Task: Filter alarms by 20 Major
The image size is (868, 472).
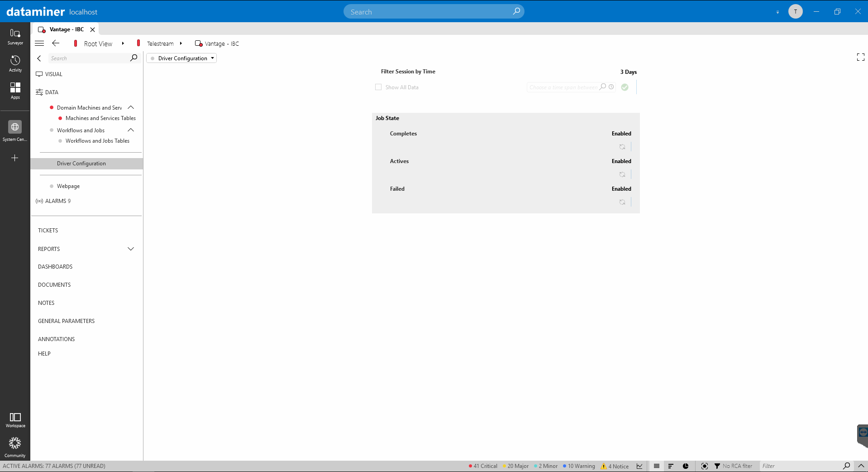Action: tap(515, 466)
